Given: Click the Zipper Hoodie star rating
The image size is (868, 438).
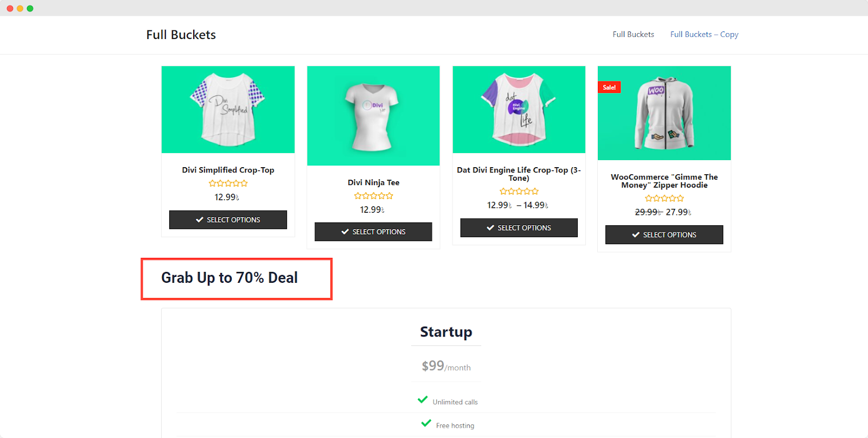Looking at the screenshot, I should pos(664,199).
